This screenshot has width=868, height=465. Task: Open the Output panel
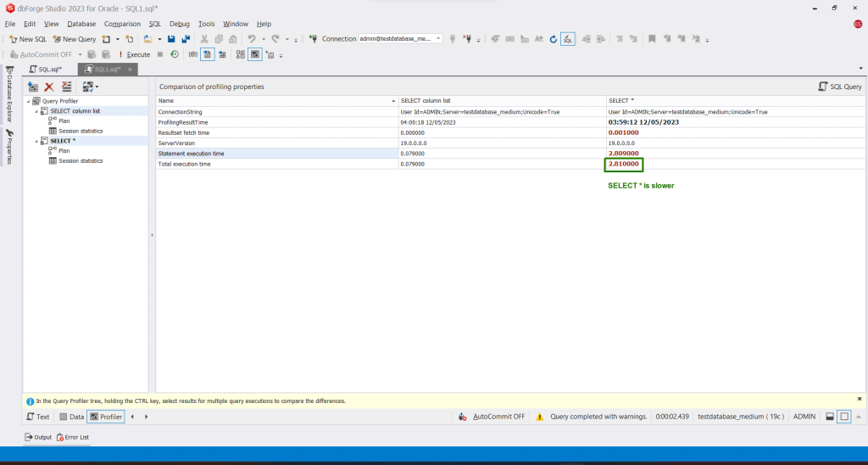pos(37,437)
